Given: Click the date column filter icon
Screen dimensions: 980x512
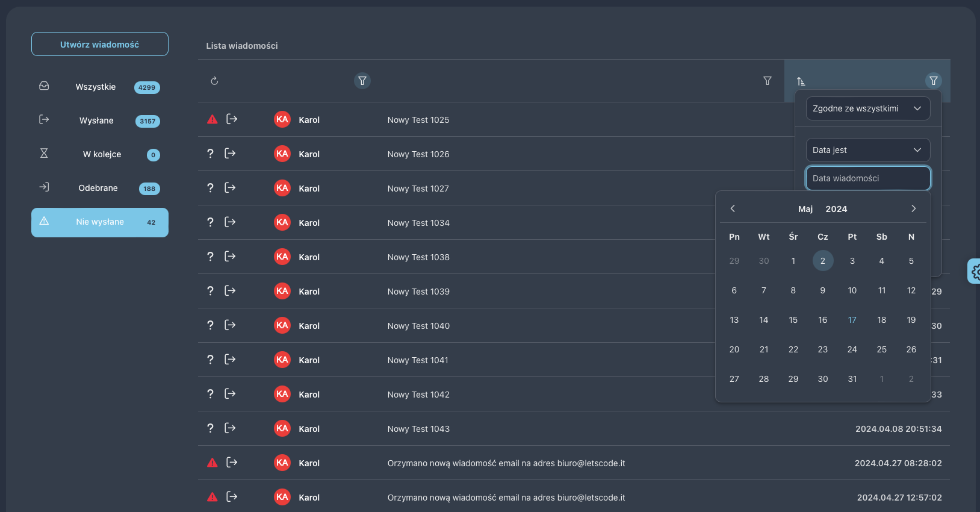Looking at the screenshot, I should [933, 81].
